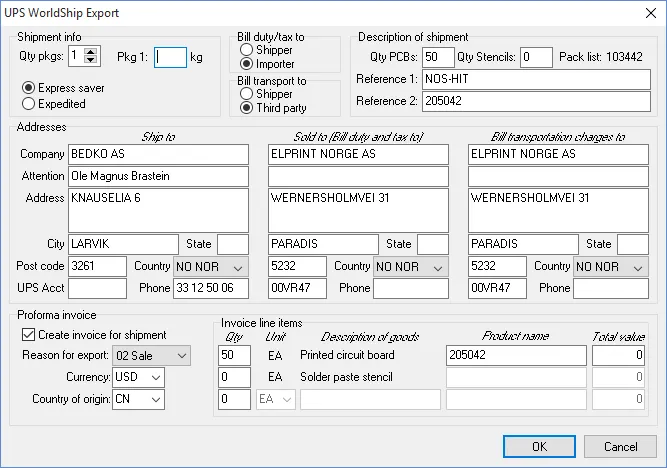This screenshot has width=667, height=468.
Task: Edit Qty for Printed circuit board line
Action: click(x=234, y=355)
